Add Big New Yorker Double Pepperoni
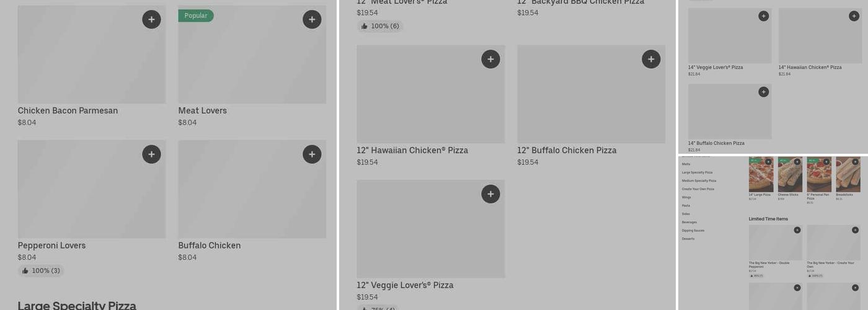The image size is (868, 310). coord(797,230)
